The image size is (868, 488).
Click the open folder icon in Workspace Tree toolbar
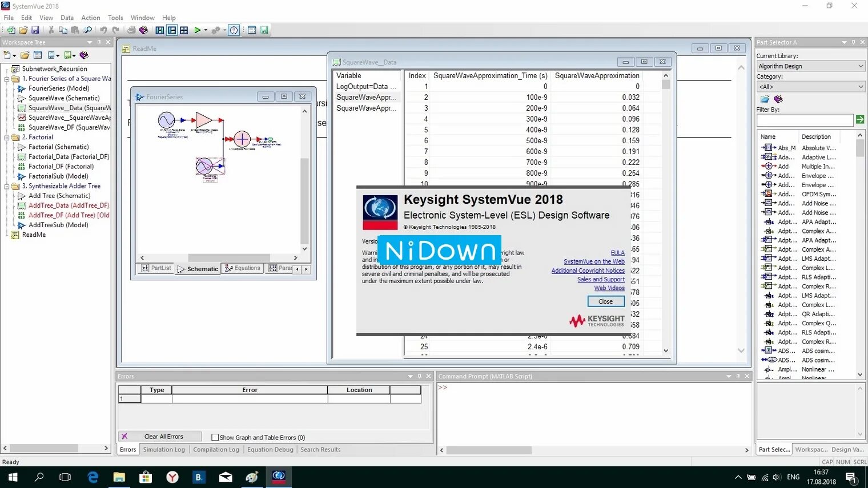(x=25, y=55)
